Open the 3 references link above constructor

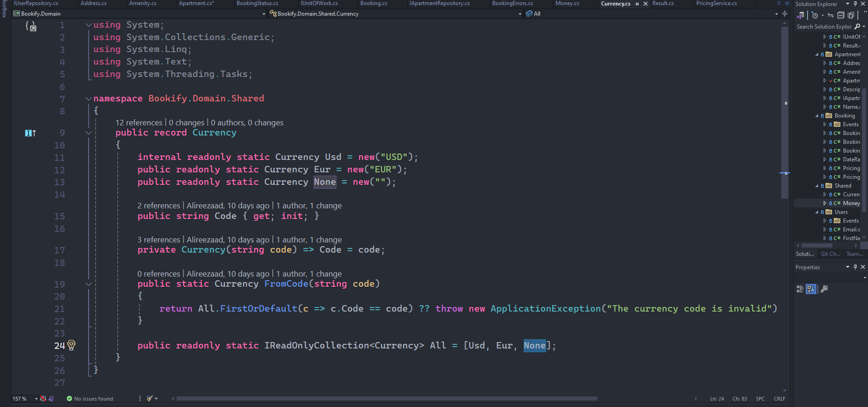tap(159, 240)
